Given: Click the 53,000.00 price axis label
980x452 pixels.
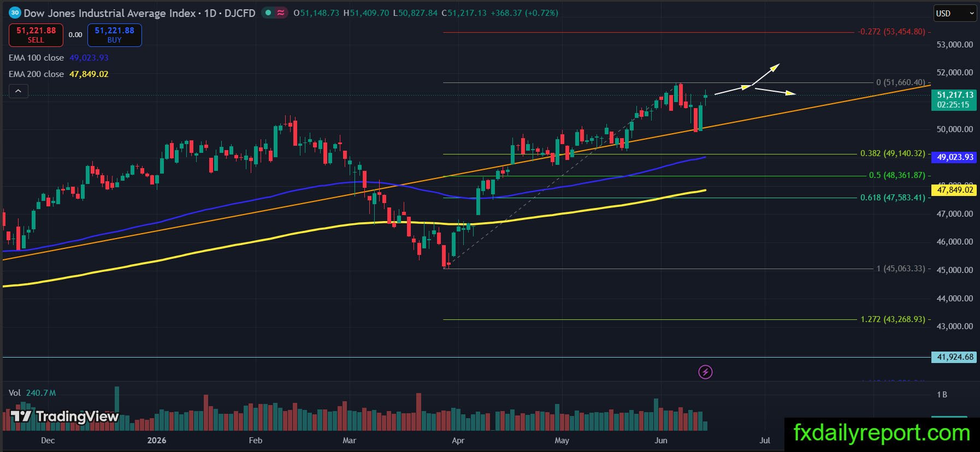Looking at the screenshot, I should pos(955,45).
